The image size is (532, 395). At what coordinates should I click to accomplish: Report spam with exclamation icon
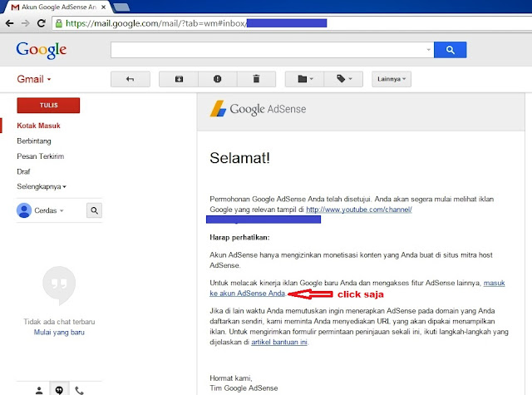(x=218, y=79)
